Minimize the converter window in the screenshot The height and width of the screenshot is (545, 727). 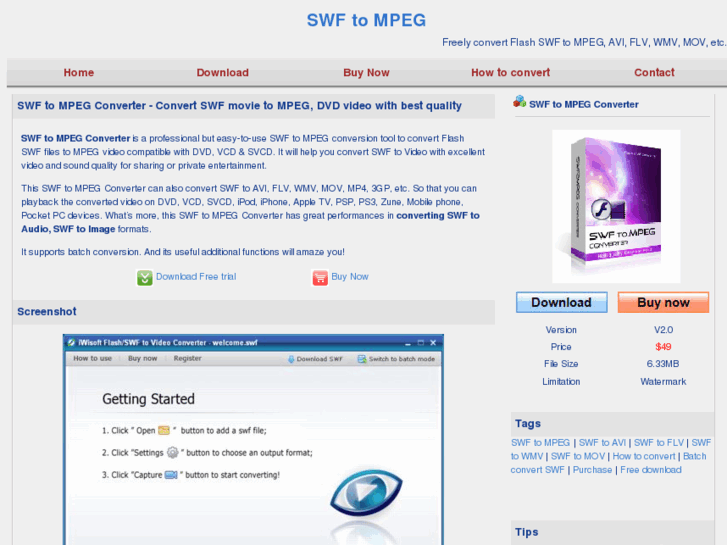(408, 343)
